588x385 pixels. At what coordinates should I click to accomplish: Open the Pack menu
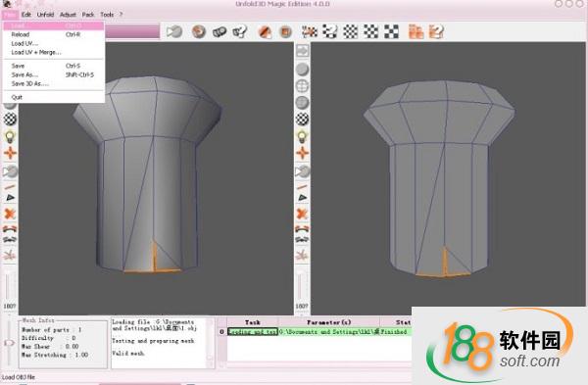pos(88,15)
